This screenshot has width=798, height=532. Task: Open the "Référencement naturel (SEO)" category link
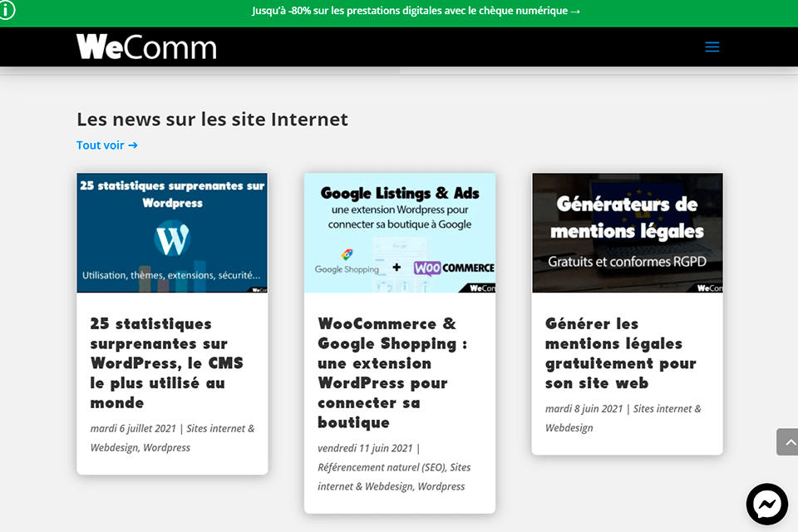[x=382, y=467]
